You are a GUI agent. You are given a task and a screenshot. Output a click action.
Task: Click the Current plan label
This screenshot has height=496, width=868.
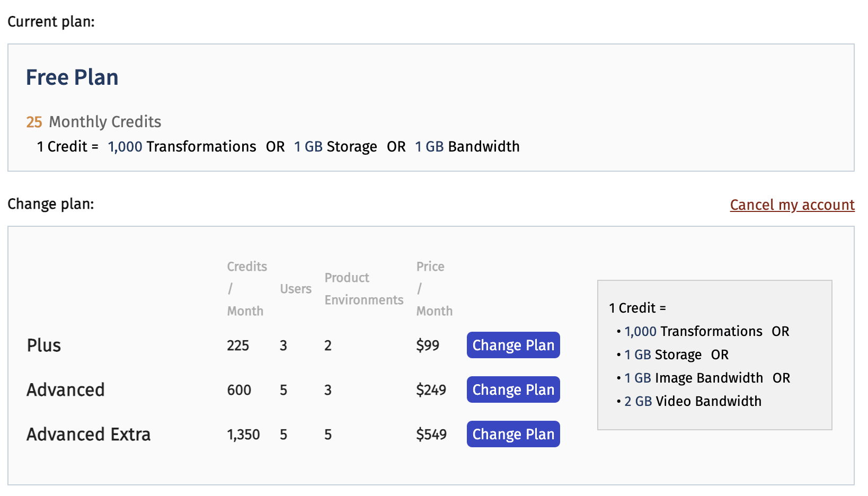(51, 22)
